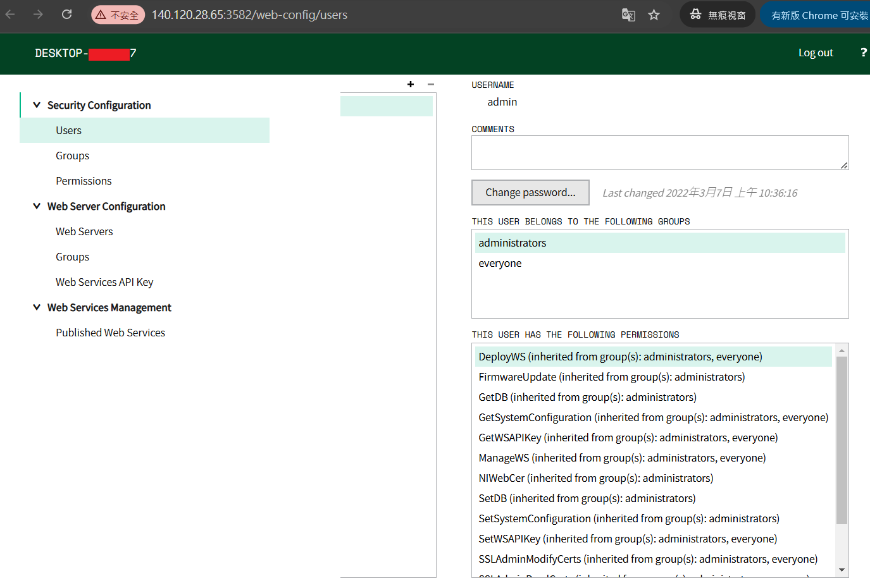Open Groups under Web Server Configuration
870x588 pixels.
[72, 257]
